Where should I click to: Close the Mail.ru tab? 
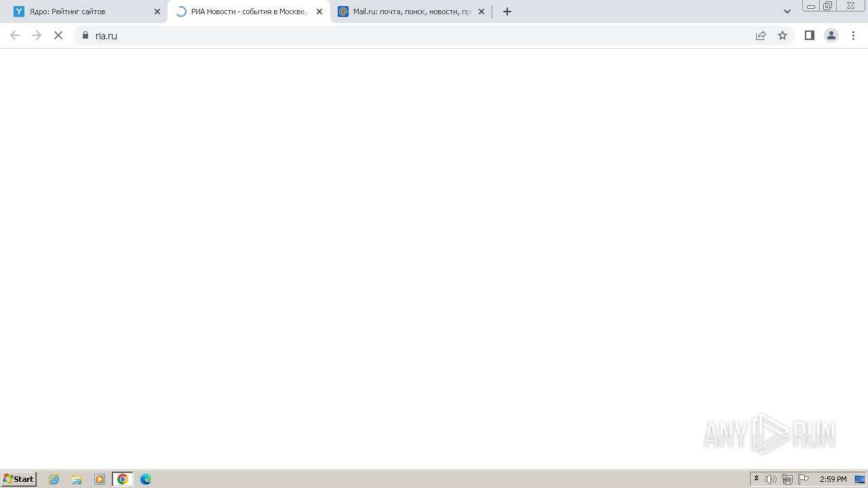coord(481,12)
